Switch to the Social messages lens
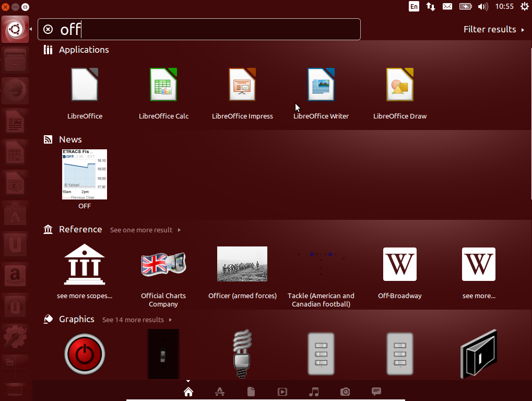The width and height of the screenshot is (532, 401). pyautogui.click(x=376, y=392)
